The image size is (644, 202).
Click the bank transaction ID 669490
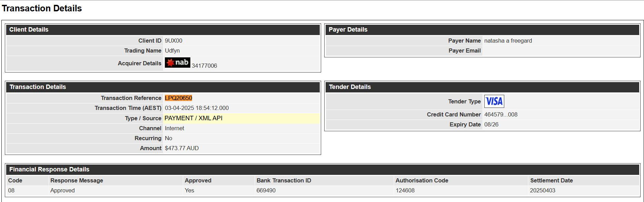pyautogui.click(x=266, y=190)
